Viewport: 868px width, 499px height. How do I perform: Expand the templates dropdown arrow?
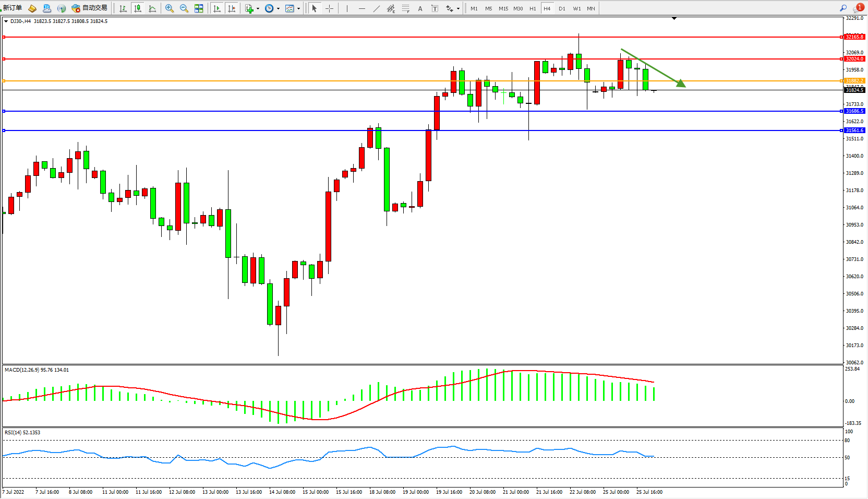[298, 8]
